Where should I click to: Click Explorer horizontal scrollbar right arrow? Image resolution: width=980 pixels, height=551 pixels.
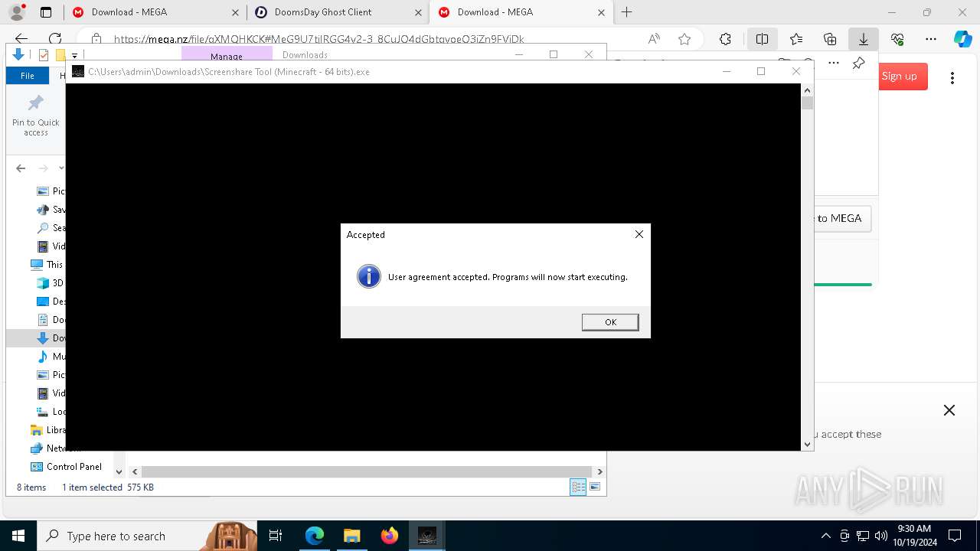[x=599, y=472]
